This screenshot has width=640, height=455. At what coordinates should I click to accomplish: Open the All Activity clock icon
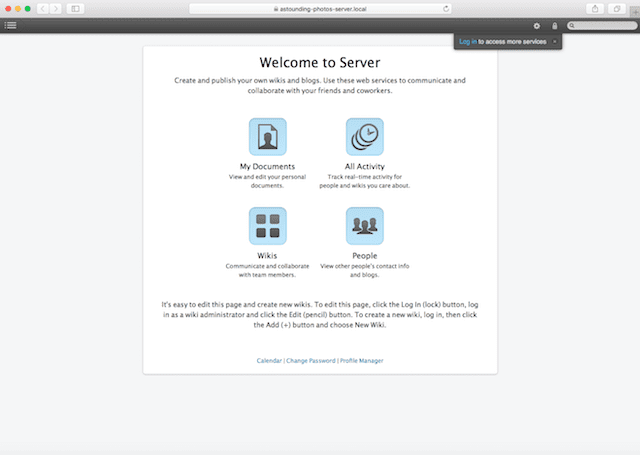point(364,137)
